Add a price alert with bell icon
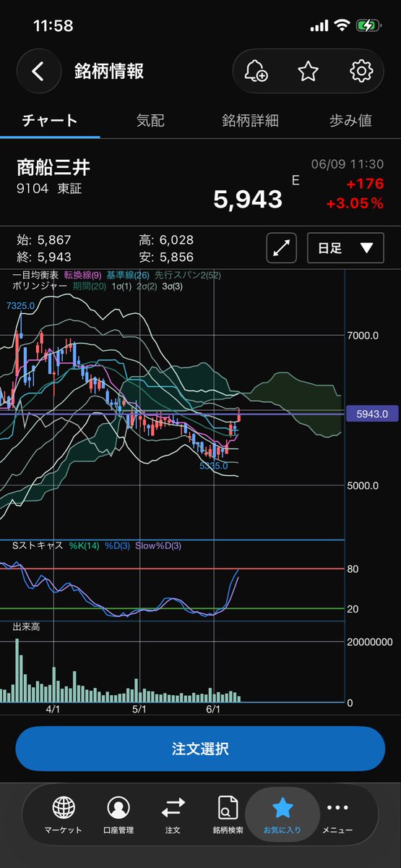Screen dimensions: 401x868 pyautogui.click(x=256, y=71)
